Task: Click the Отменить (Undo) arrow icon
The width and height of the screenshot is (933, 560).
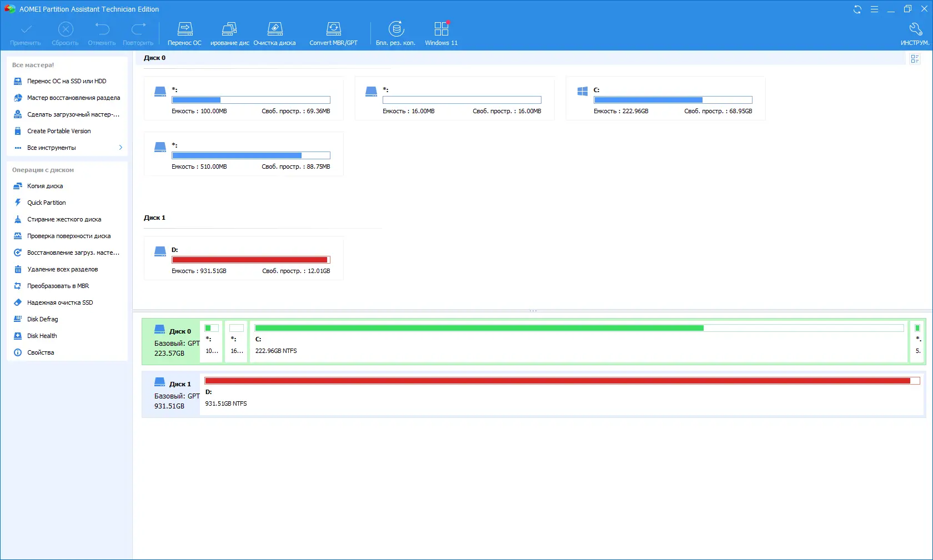Action: (102, 28)
